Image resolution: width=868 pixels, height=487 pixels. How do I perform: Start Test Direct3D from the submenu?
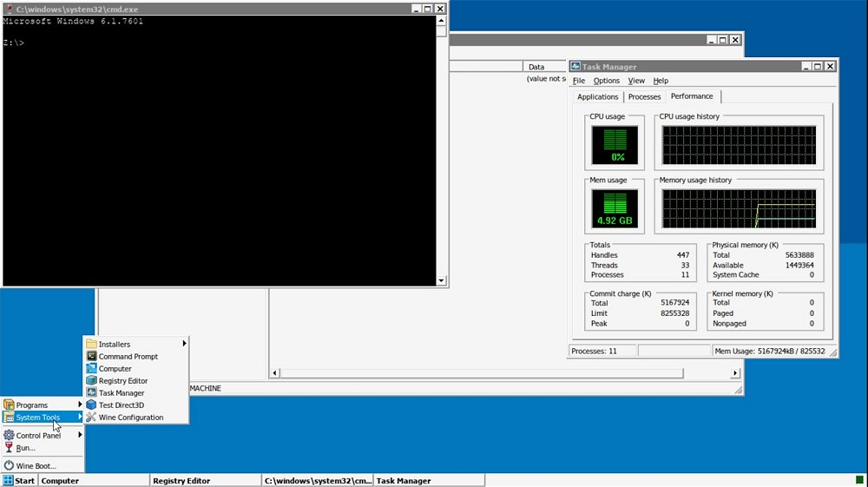[x=121, y=405]
